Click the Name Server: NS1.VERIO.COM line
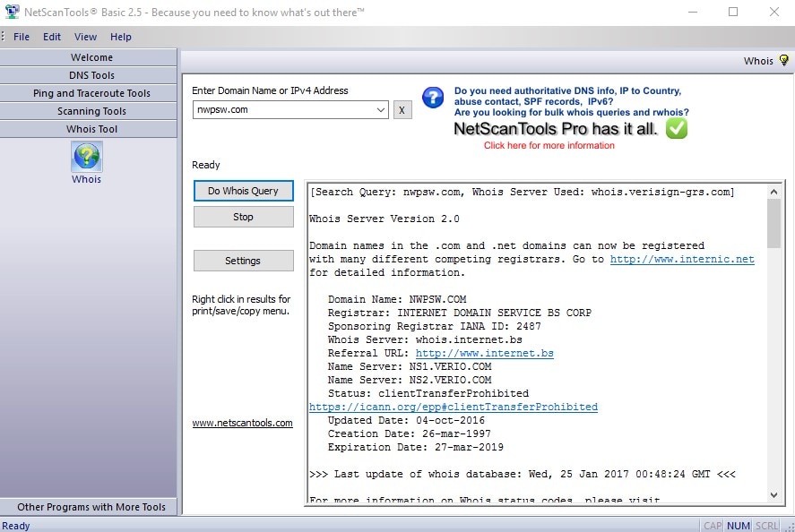 [410, 366]
